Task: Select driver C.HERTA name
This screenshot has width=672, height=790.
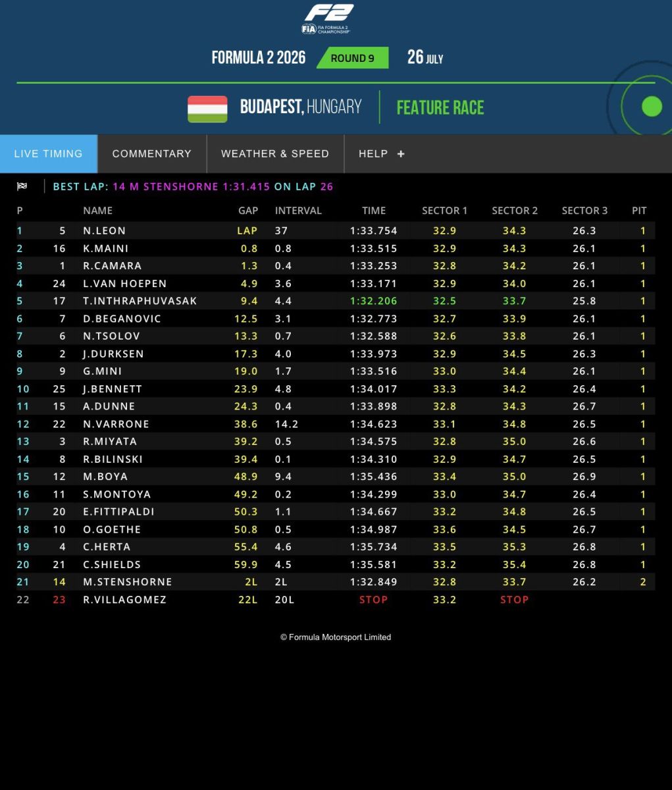Action: point(107,547)
